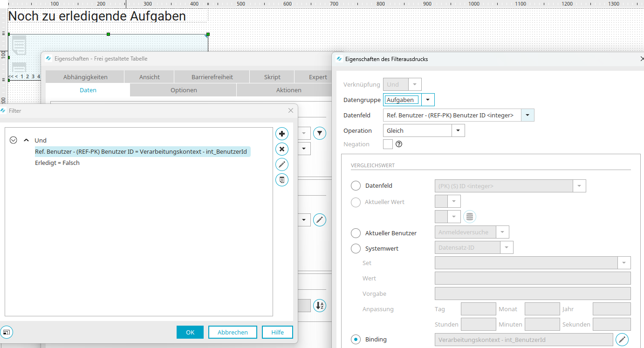Viewport: 644px width, 348px height.
Task: Click the help question mark beside Negation
Action: (x=399, y=144)
